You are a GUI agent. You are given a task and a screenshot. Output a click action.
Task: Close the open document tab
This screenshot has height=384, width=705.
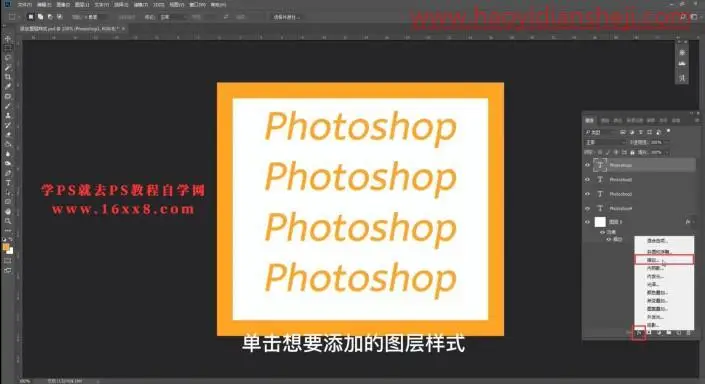coord(123,29)
